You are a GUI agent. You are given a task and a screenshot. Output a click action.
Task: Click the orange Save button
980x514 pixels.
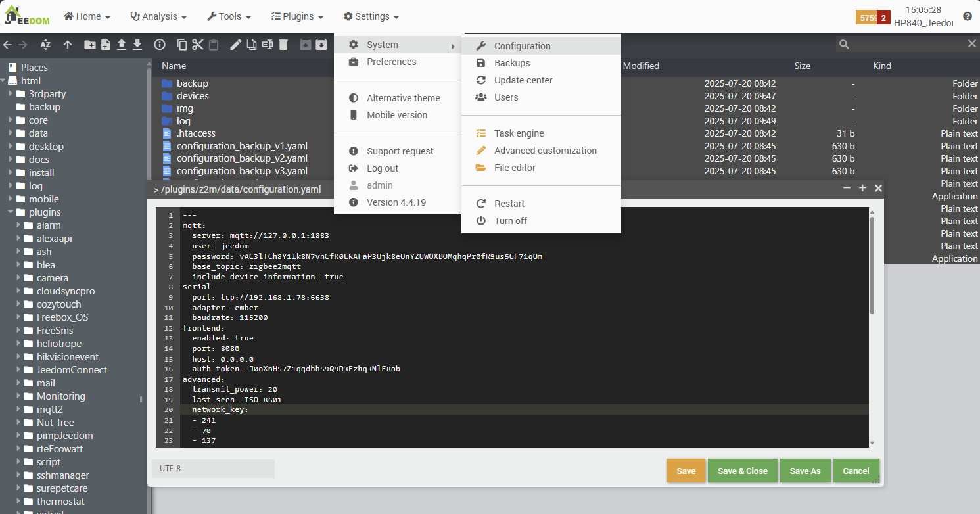pos(686,471)
